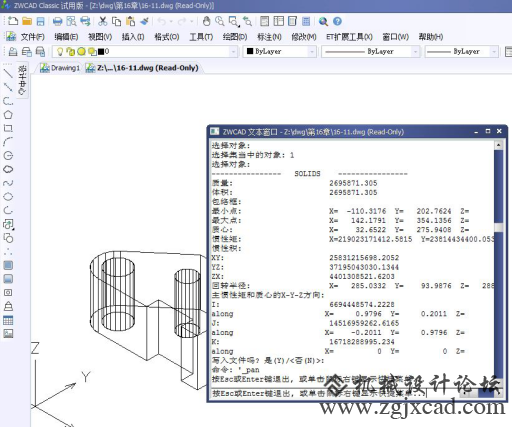Open the undo history dropdown arrow

pos(171,21)
